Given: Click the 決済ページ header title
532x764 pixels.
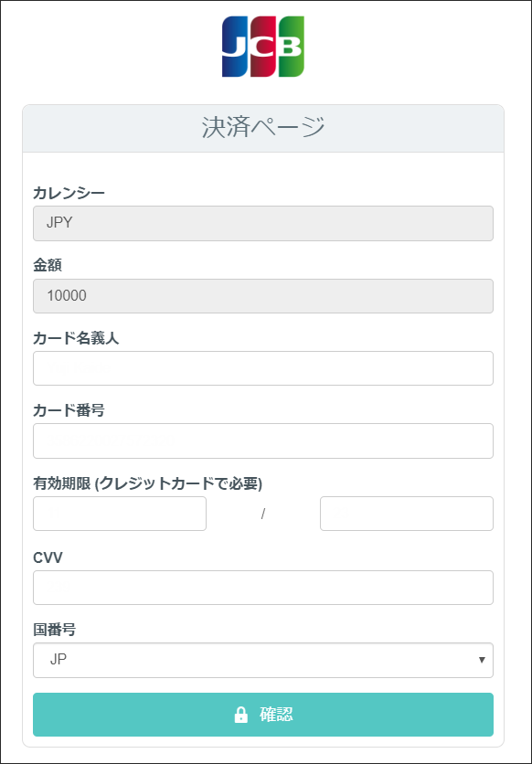Looking at the screenshot, I should pos(263,128).
